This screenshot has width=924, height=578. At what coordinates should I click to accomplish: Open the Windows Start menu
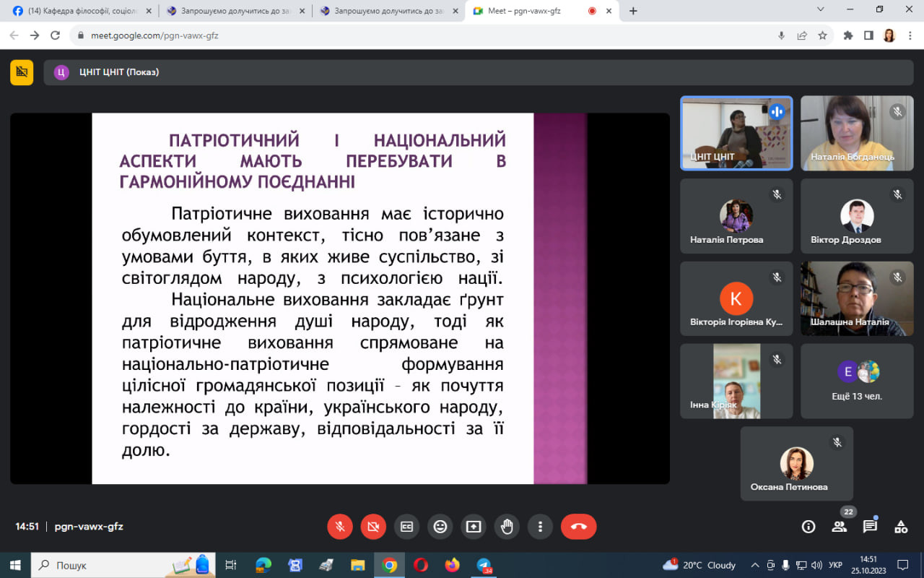14,565
